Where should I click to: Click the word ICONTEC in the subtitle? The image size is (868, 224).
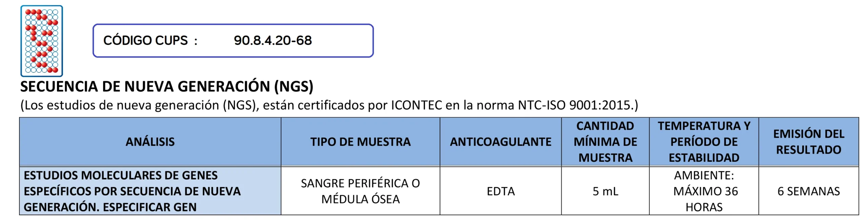416,105
